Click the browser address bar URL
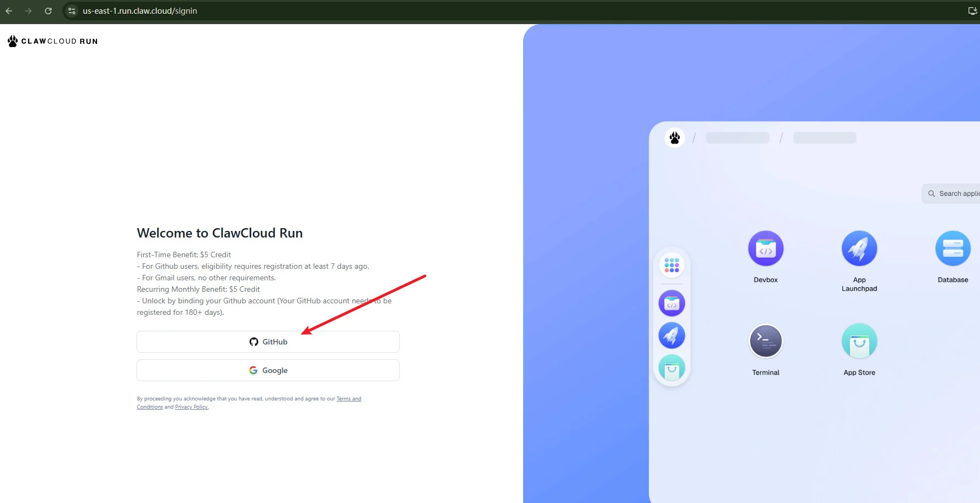 tap(140, 11)
